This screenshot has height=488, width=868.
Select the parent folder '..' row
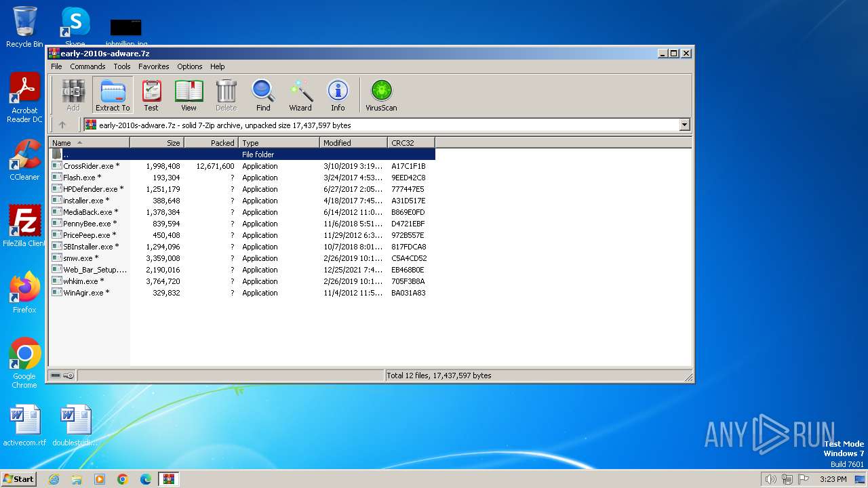pyautogui.click(x=242, y=155)
